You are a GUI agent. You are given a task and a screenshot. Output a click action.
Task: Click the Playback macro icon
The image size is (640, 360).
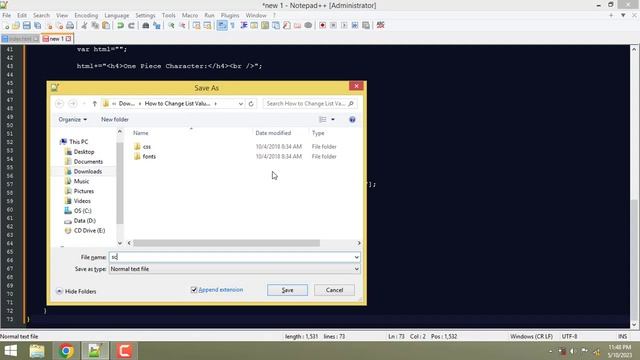[344, 26]
